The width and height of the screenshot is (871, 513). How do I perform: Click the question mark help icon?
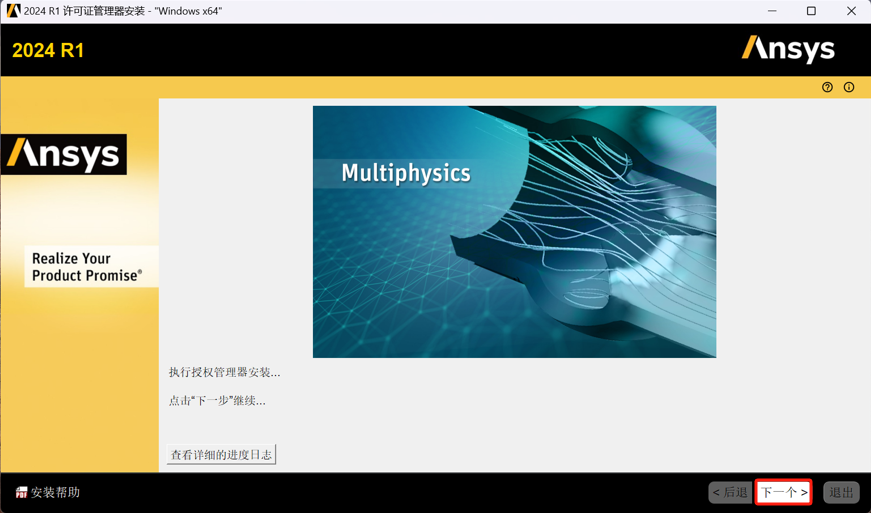click(827, 87)
